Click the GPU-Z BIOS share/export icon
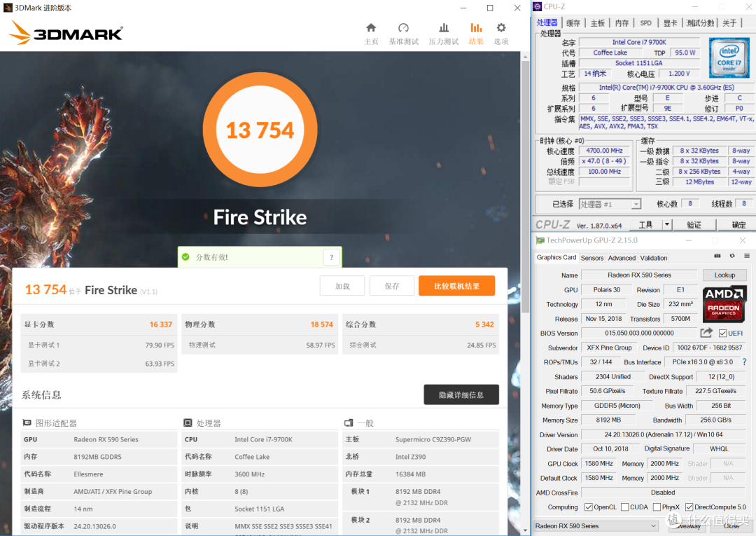The image size is (756, 536). coord(706,333)
